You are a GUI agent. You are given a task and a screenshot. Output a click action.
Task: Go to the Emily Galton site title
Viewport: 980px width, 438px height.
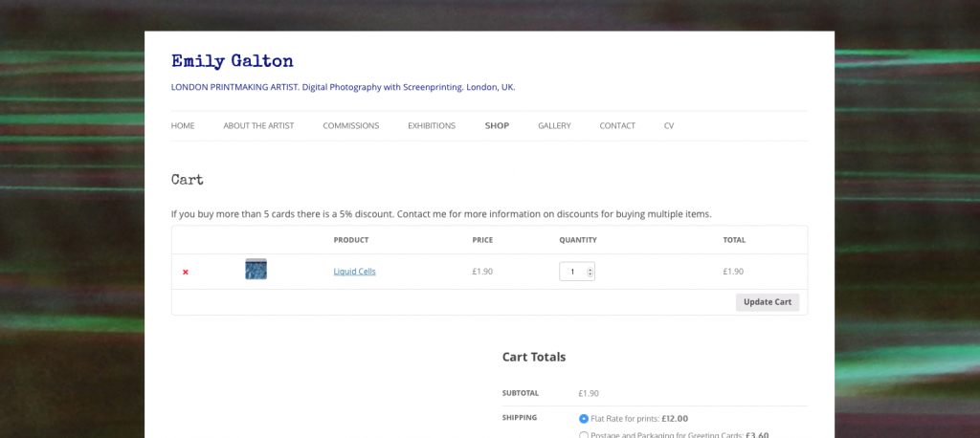tap(232, 61)
